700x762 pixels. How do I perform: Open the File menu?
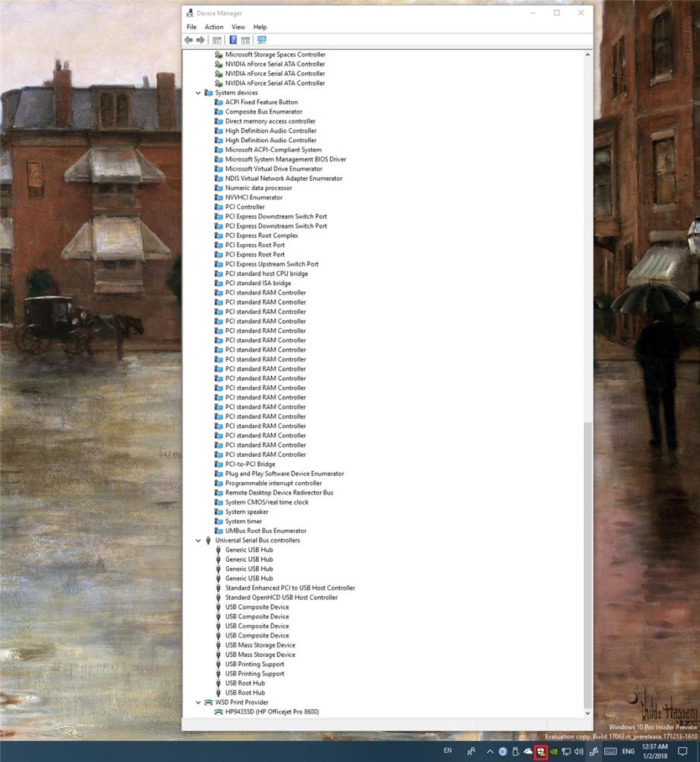(x=192, y=27)
